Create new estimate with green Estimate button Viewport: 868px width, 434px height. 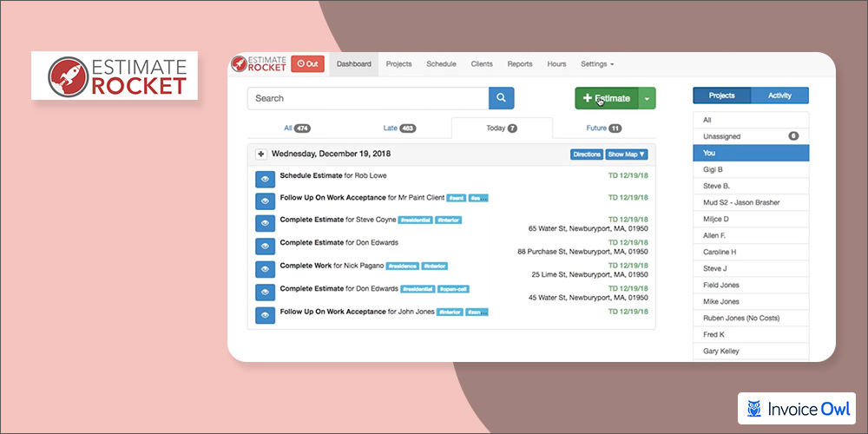pyautogui.click(x=607, y=98)
